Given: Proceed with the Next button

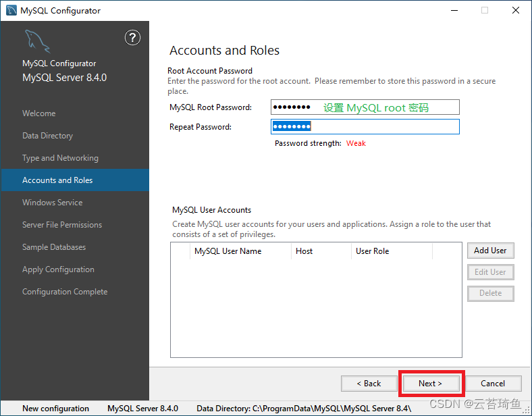Looking at the screenshot, I should [430, 384].
